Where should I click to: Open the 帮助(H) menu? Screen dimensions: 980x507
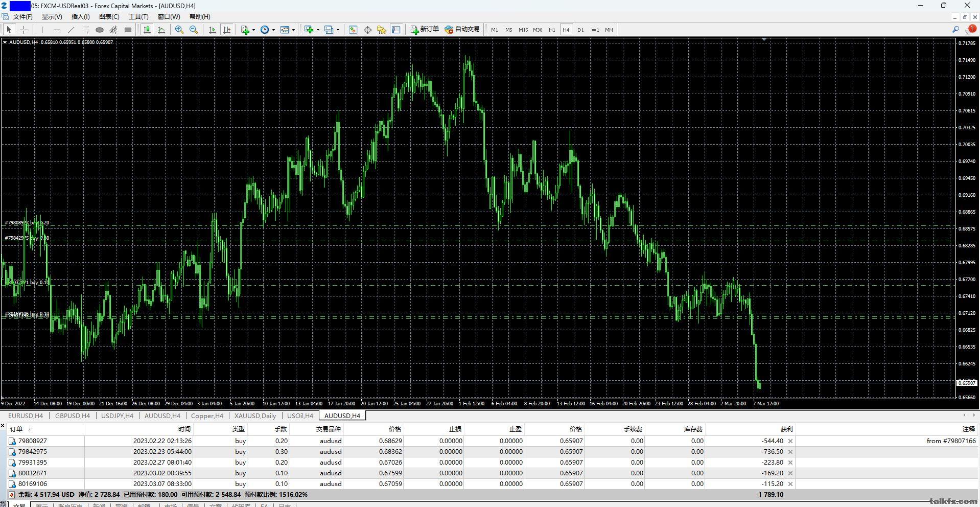200,16
